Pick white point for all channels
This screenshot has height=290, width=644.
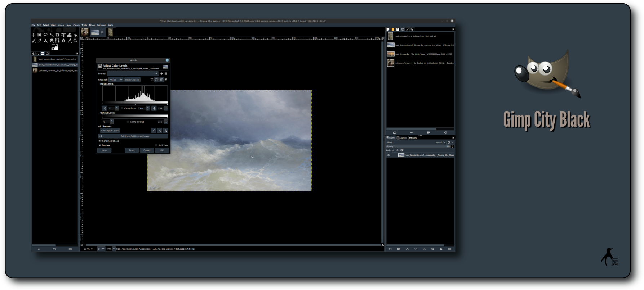(166, 131)
